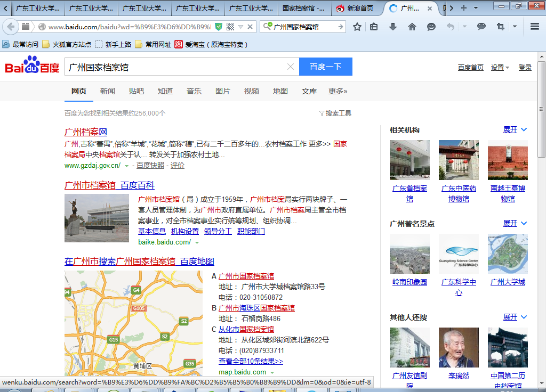The height and width of the screenshot is (392, 546).
Task: Clear the Baidu search box with X
Action: (x=290, y=67)
